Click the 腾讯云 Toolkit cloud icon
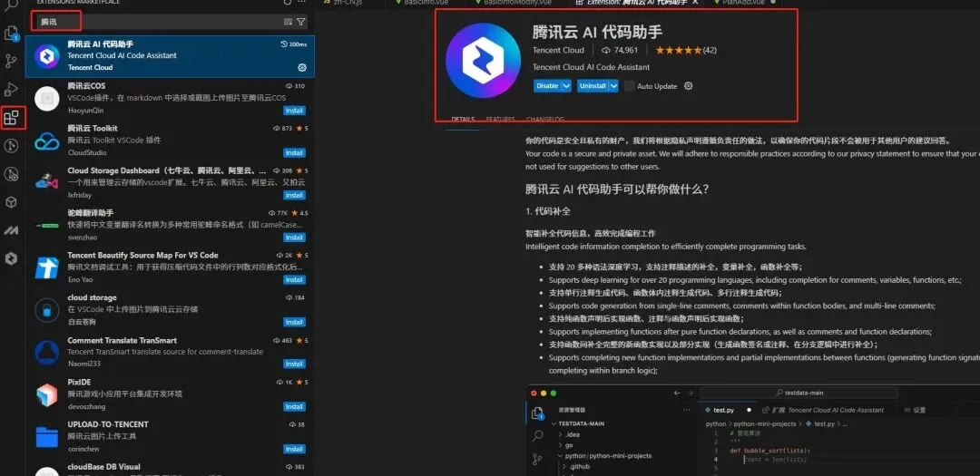 coord(47,141)
